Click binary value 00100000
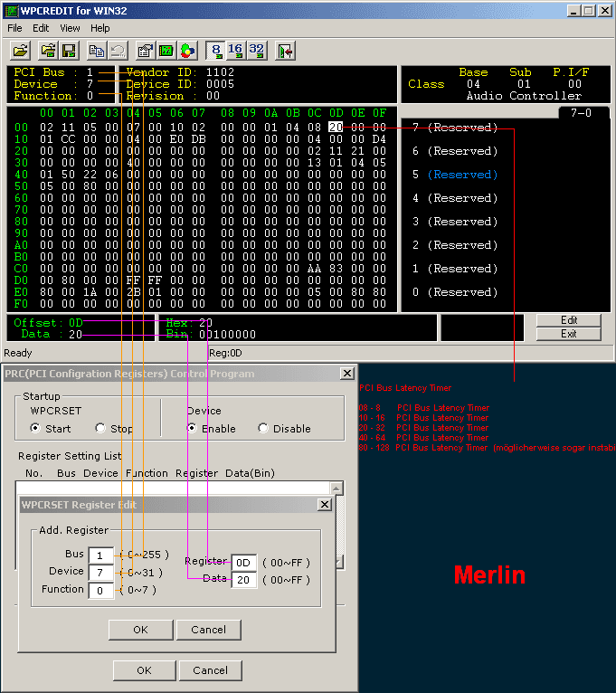Viewport: 616px width, 693px height. [x=228, y=335]
